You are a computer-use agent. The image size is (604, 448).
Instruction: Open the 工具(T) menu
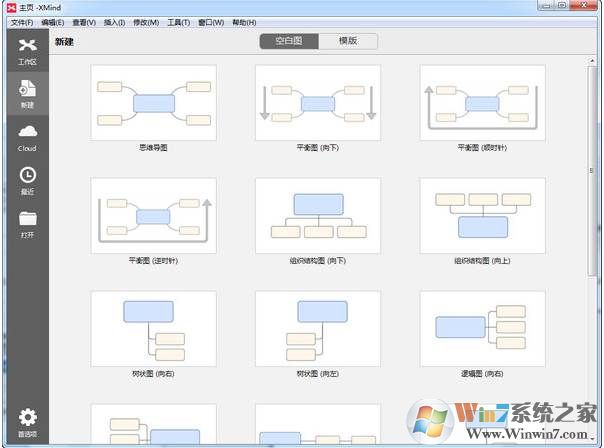coord(178,22)
